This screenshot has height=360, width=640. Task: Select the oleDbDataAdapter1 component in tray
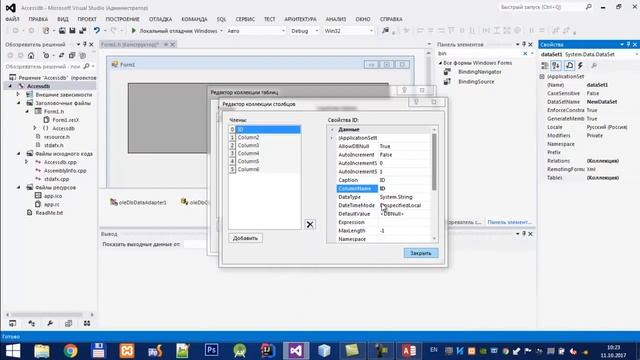coord(138,202)
